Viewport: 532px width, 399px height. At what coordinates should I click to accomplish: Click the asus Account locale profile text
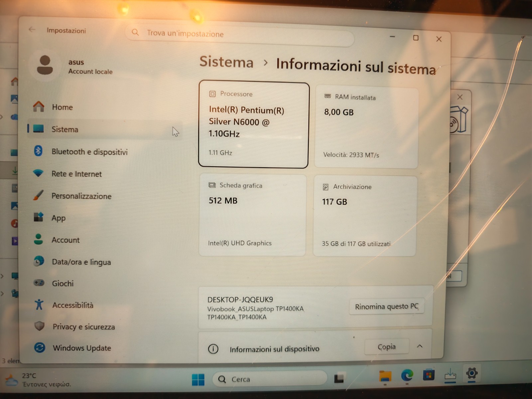click(90, 66)
